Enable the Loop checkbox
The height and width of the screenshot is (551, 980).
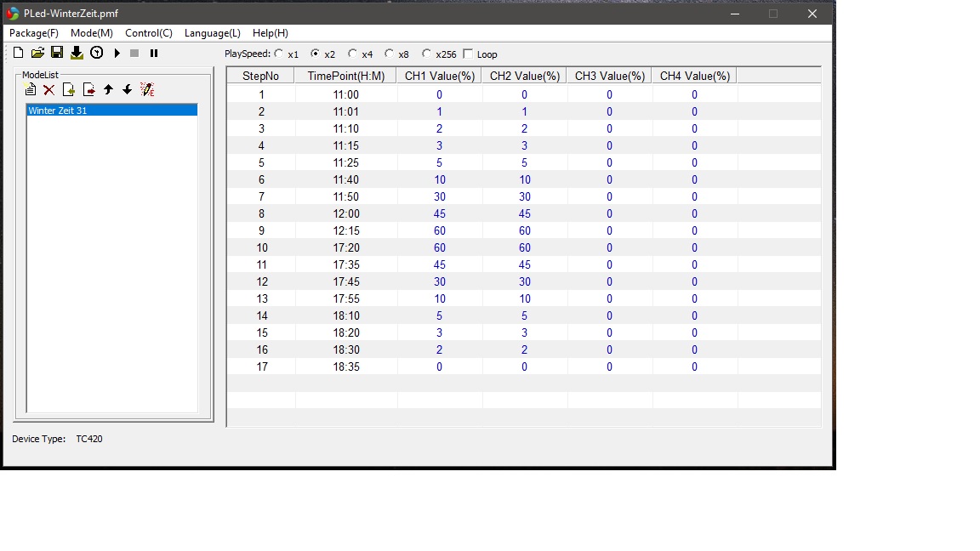tap(468, 54)
